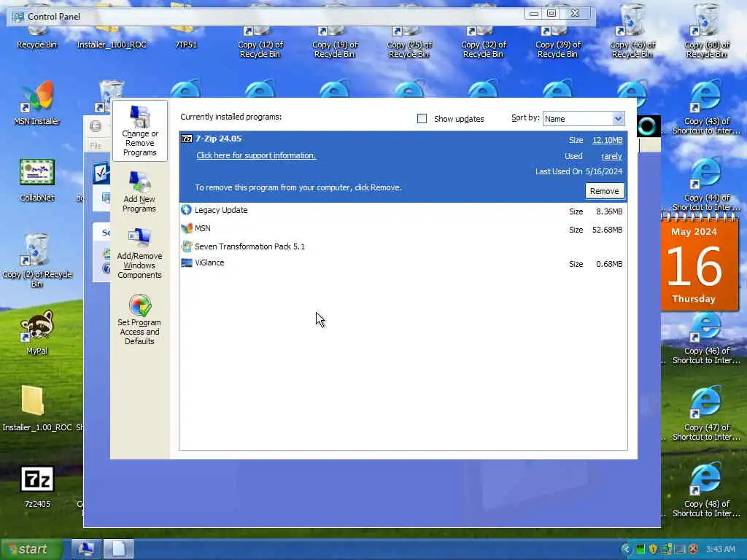
Task: Open Copy (48) of Shortcut to Internet icon
Action: 706,491
